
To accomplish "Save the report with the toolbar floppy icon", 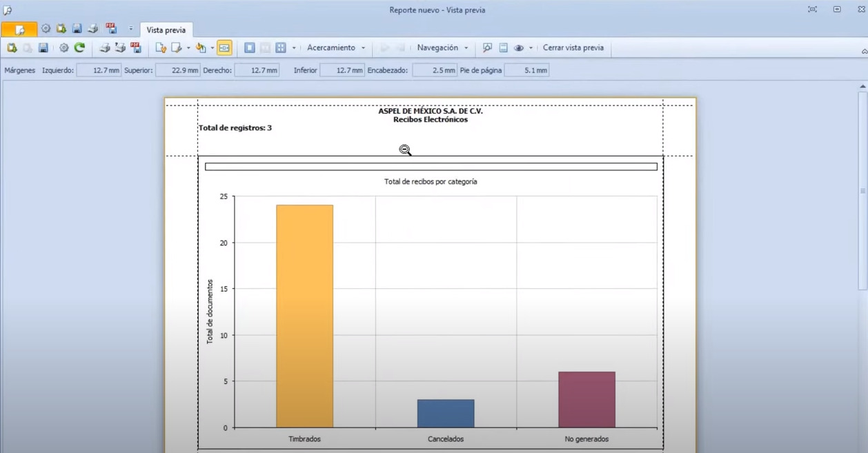I will (x=43, y=48).
